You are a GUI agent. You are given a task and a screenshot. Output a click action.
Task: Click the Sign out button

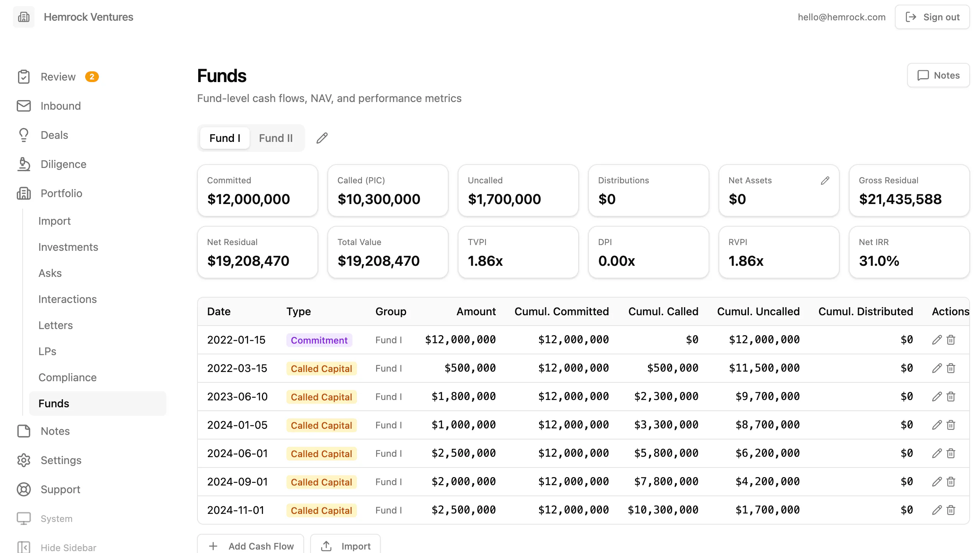point(932,17)
